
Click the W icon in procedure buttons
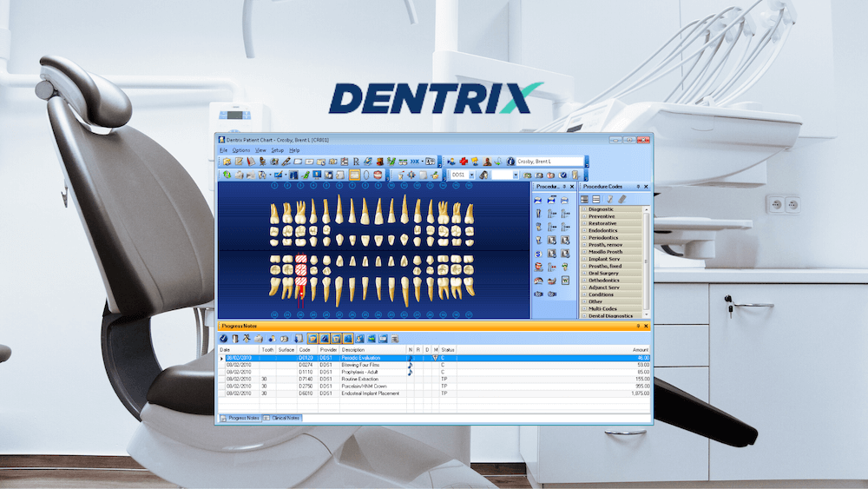(x=565, y=281)
